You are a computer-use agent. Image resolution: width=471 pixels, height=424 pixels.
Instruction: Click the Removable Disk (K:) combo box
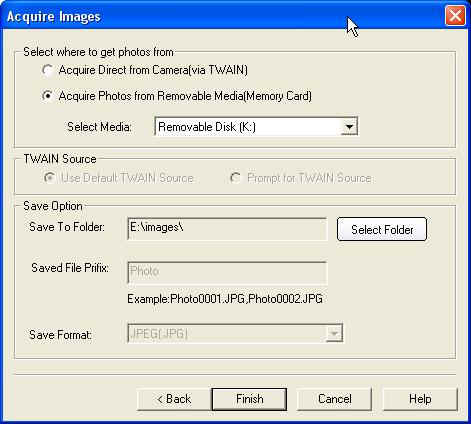coord(256,127)
